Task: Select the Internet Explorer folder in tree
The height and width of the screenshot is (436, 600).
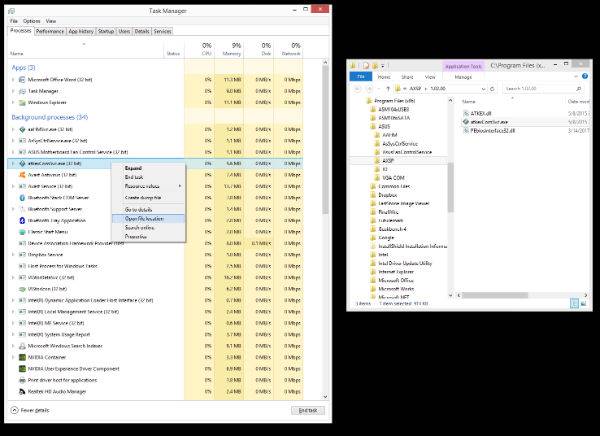Action: 396,271
